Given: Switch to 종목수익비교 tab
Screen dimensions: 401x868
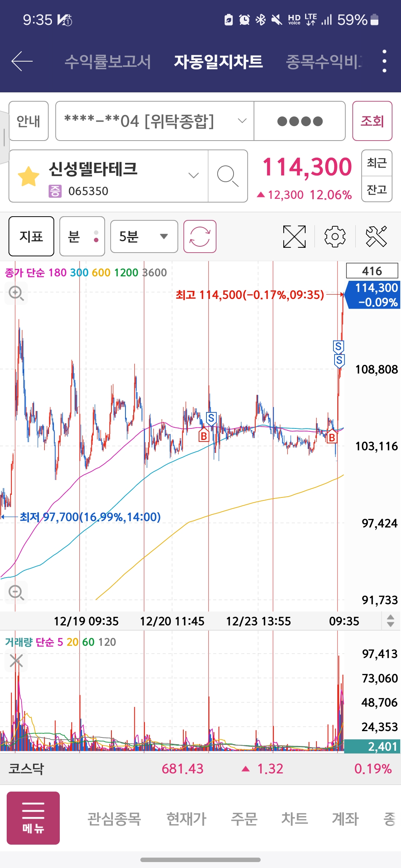Looking at the screenshot, I should pos(324,62).
